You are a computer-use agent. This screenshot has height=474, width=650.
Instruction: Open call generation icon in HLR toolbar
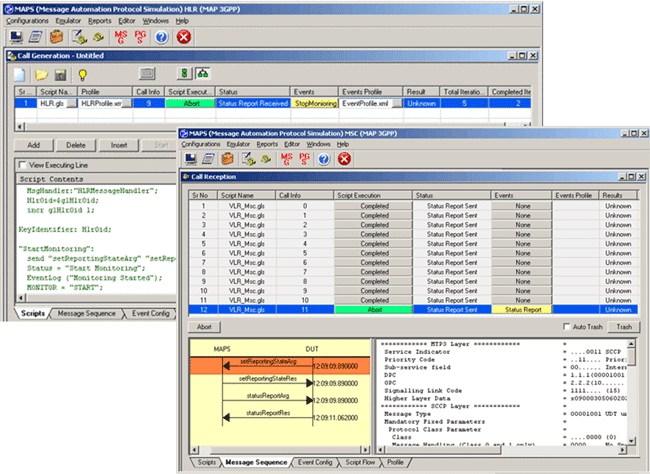point(79,37)
